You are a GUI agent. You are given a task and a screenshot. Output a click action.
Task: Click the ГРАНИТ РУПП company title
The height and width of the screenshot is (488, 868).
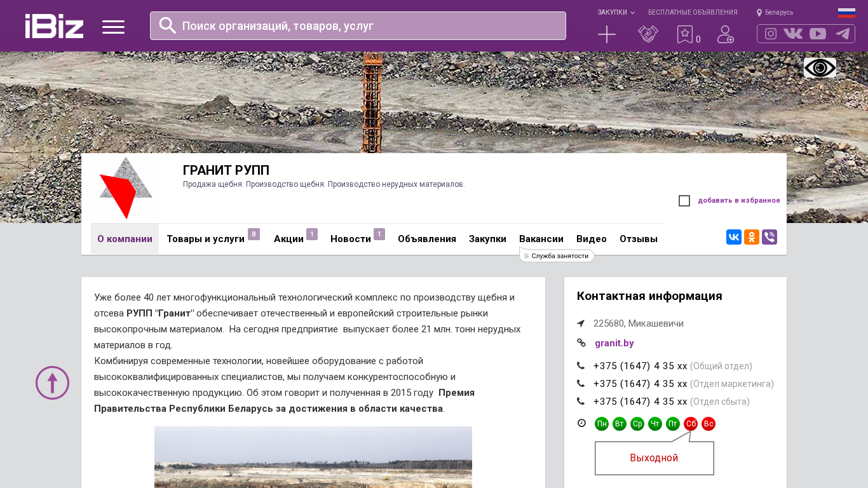(226, 170)
